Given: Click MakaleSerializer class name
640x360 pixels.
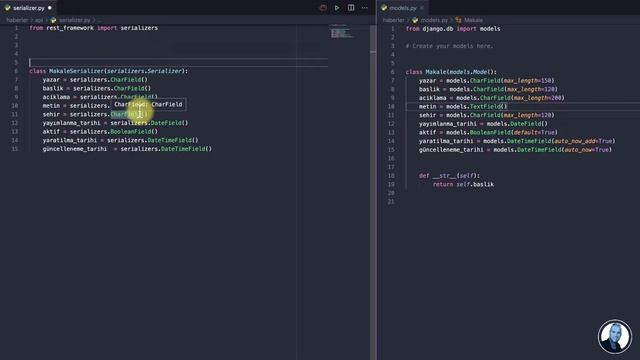Looking at the screenshot, I should click(76, 71).
